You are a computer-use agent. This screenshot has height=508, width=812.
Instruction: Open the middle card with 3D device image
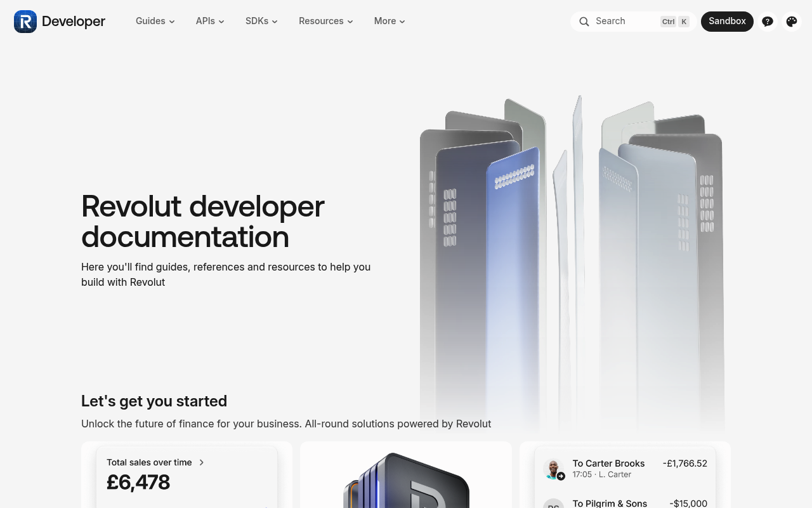tap(406, 475)
